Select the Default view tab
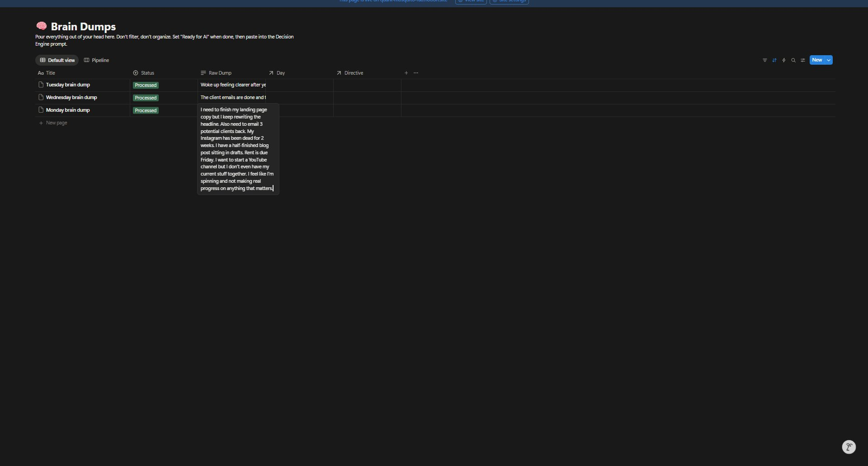Image resolution: width=868 pixels, height=466 pixels. [57, 60]
